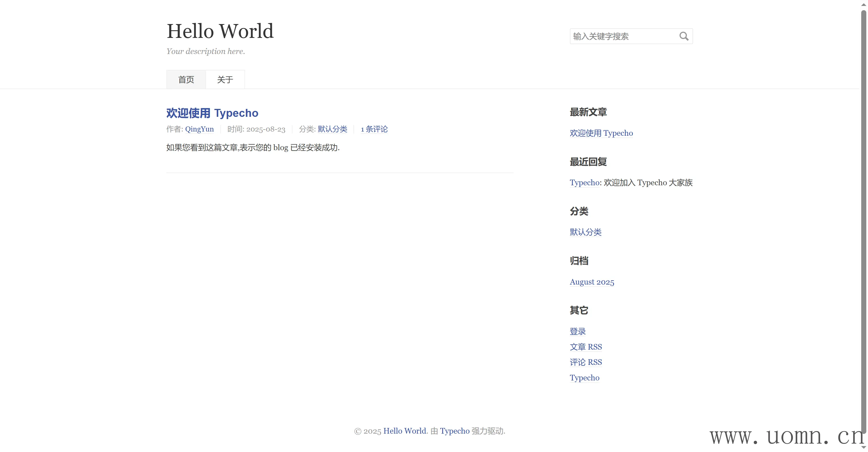Click Typecho commenter link under 最近回复
Viewport: 868px width, 452px height.
(584, 183)
